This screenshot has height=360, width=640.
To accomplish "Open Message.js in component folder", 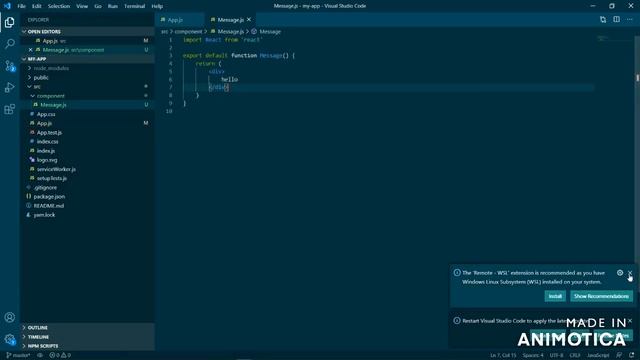I will click(53, 105).
